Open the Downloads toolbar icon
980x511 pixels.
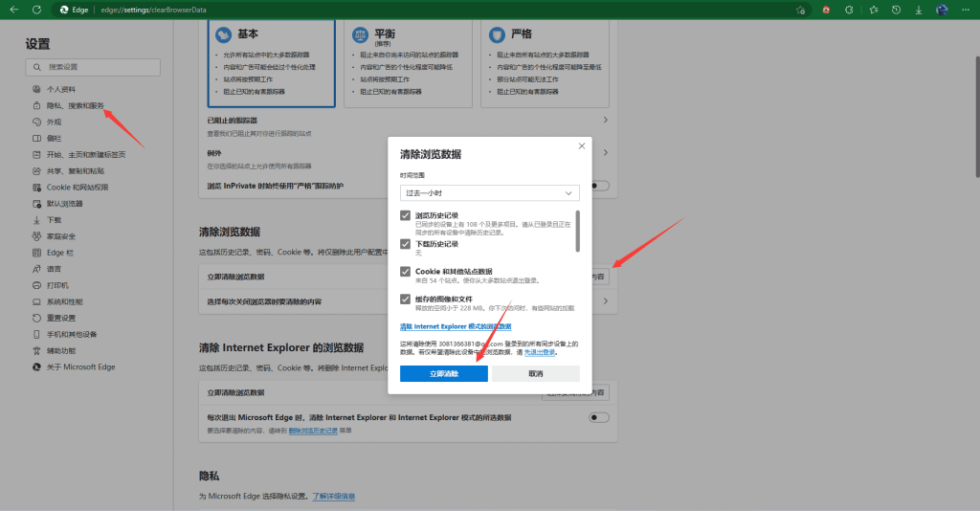tap(918, 10)
